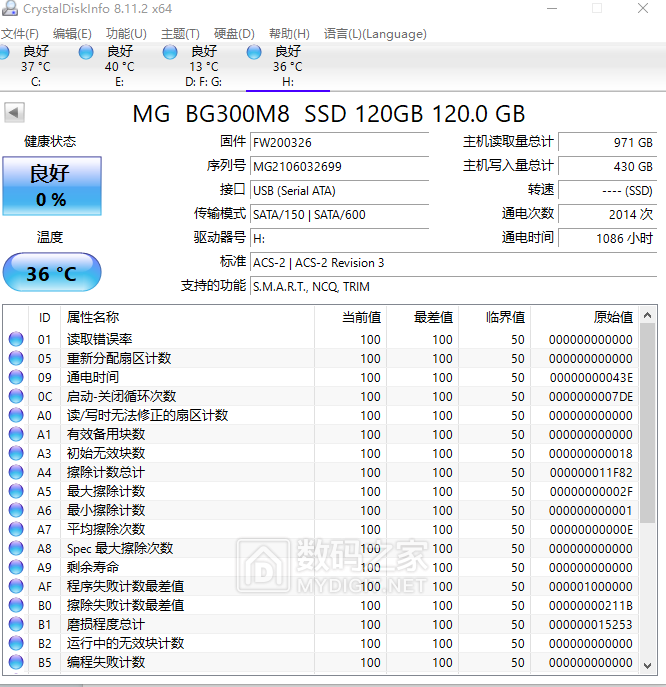Select drive H: health status circle
This screenshot has width=666, height=687.
(254, 52)
